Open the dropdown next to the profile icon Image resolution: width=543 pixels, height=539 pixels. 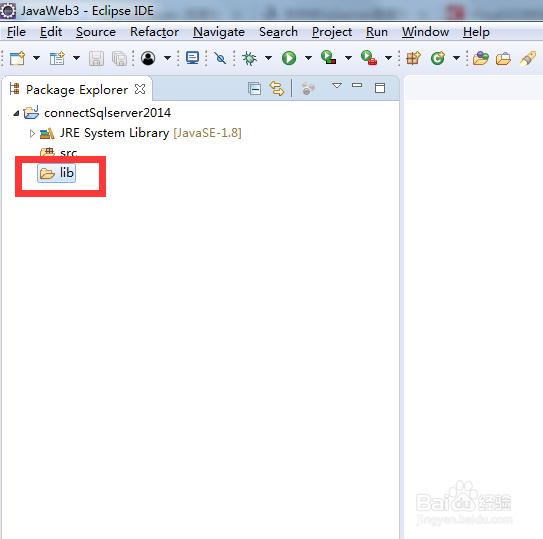point(167,58)
